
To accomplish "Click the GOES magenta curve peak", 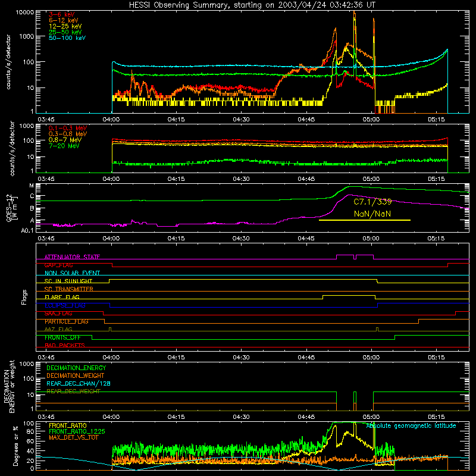I will point(350,195).
